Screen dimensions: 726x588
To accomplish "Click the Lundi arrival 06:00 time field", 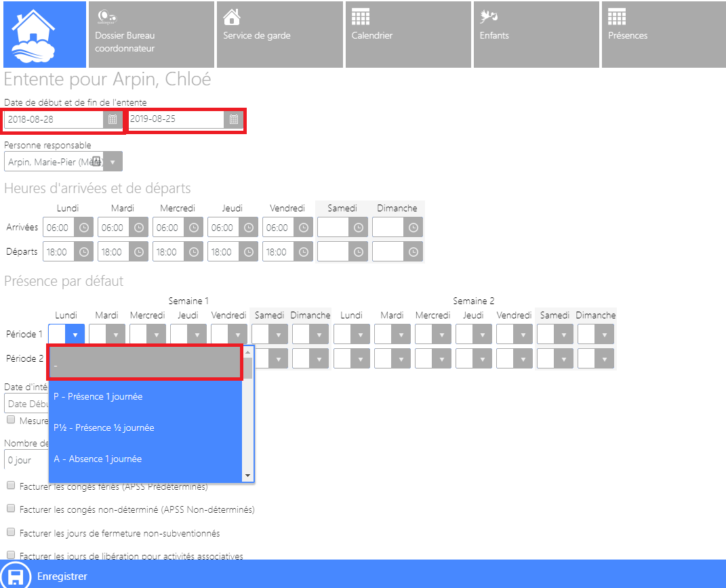I will pyautogui.click(x=59, y=228).
